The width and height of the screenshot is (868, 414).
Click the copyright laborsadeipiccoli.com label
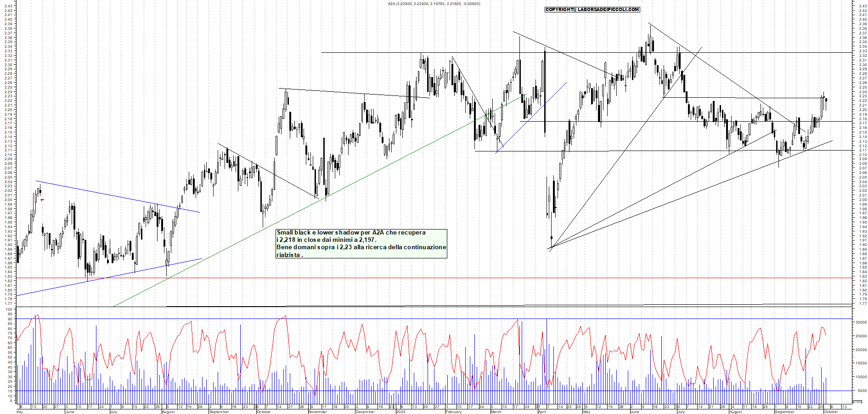pyautogui.click(x=592, y=9)
